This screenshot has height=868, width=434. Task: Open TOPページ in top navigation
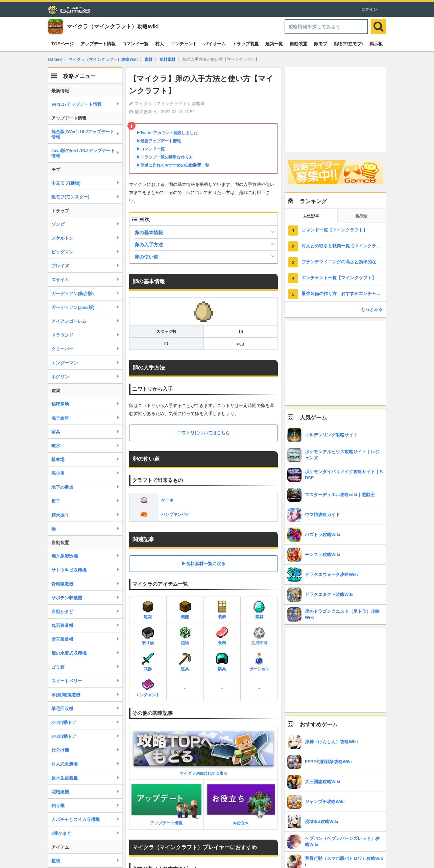(x=63, y=44)
